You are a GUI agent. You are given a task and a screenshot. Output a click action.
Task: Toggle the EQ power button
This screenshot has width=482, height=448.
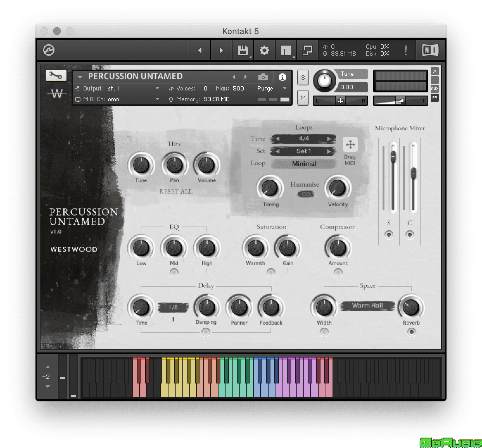pos(174,273)
